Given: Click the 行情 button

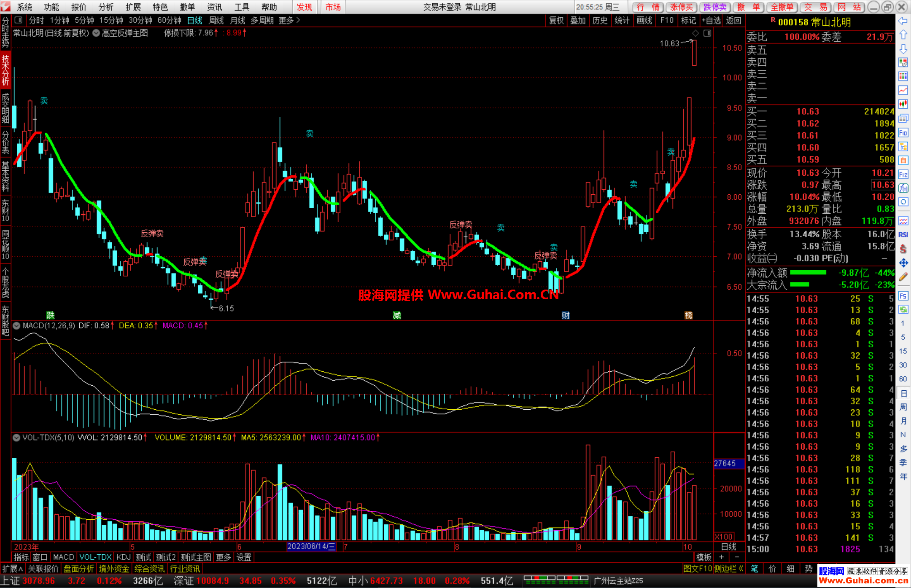Looking at the screenshot, I should click(x=648, y=7).
